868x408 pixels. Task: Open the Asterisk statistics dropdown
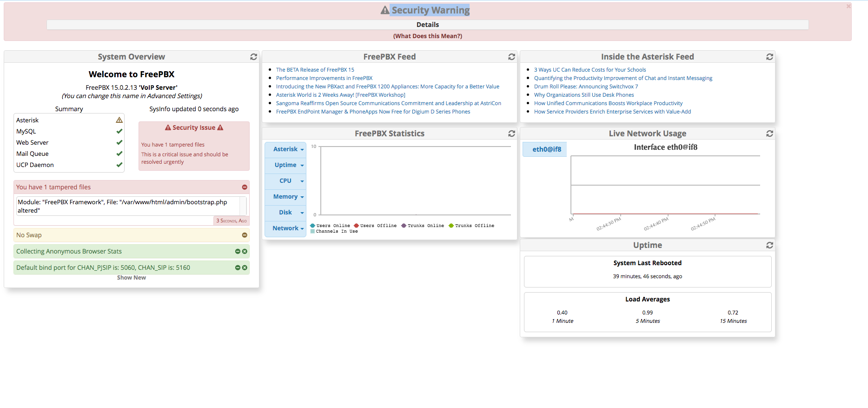coord(285,149)
